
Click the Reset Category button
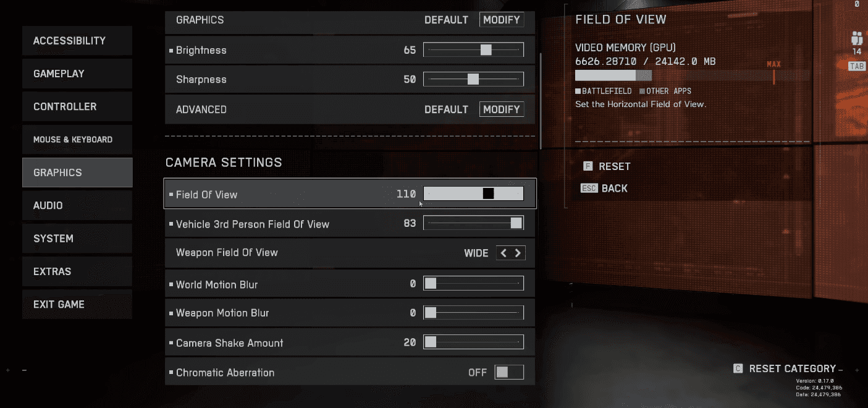[x=792, y=368]
